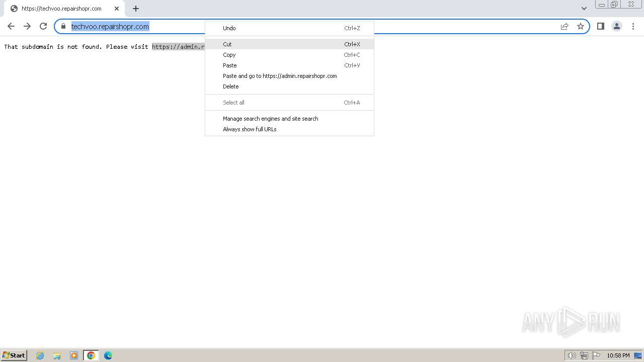Open Manage search engines and site search
Viewport: 644px width, 362px height.
pos(289,119)
